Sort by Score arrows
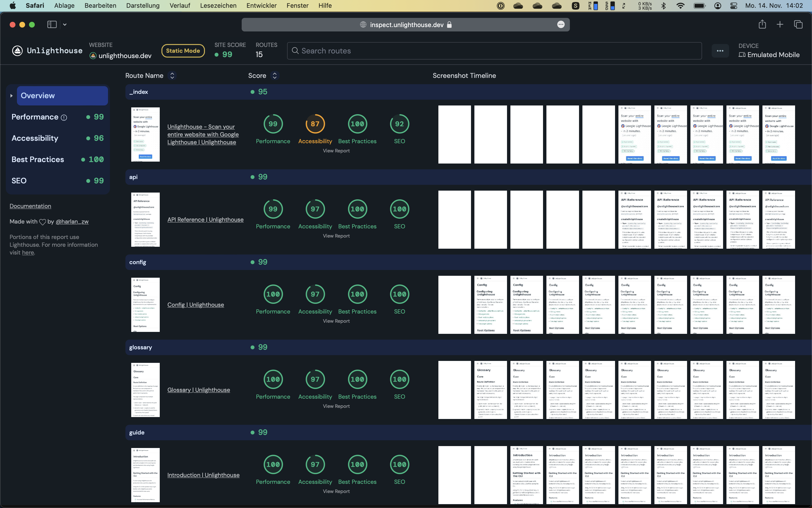 point(275,75)
